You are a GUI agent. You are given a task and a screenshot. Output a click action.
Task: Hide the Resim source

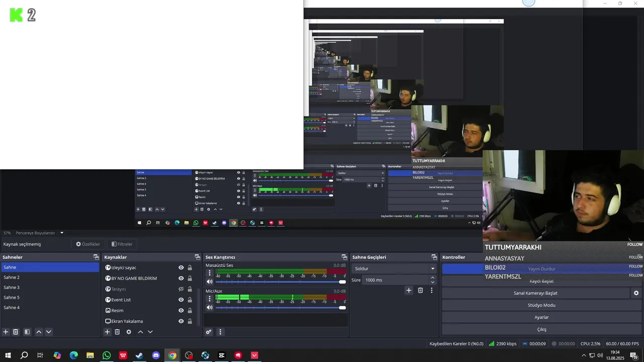pyautogui.click(x=181, y=310)
